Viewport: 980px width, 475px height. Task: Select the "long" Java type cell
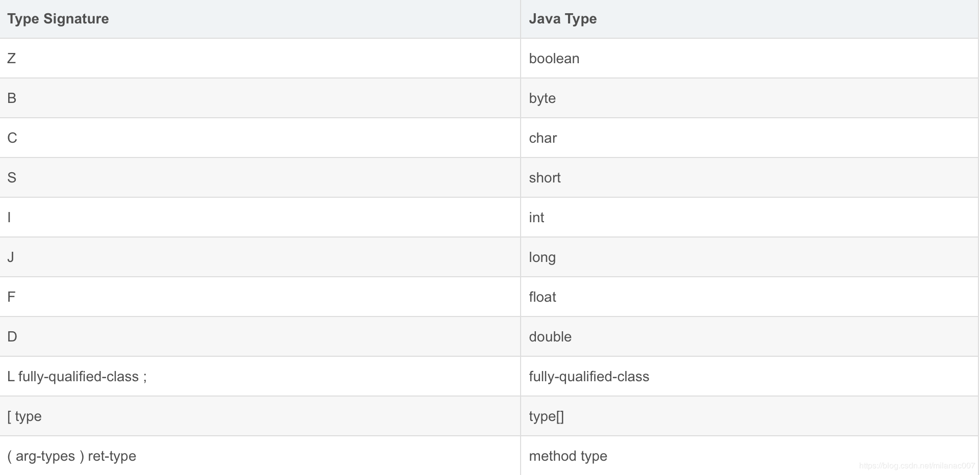click(x=542, y=257)
